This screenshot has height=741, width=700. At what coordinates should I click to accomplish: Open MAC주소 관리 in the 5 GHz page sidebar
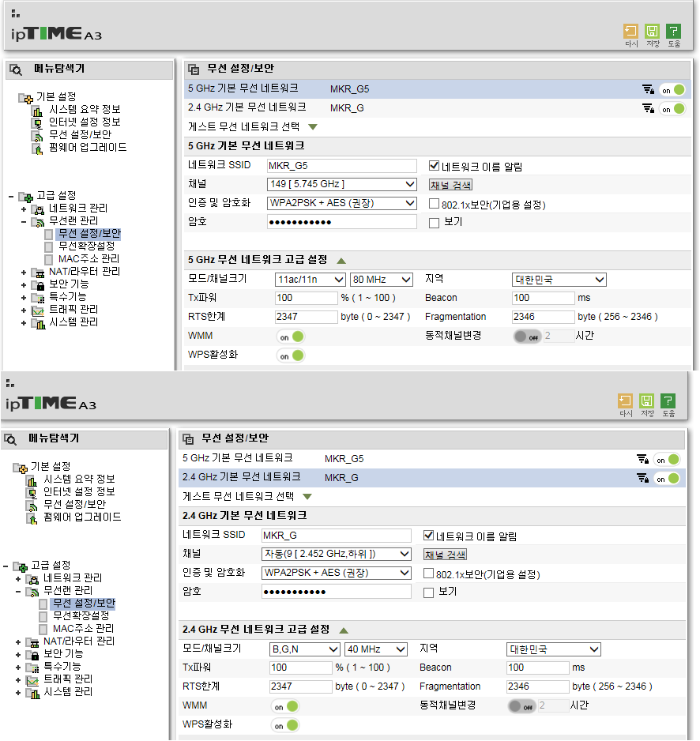click(x=88, y=258)
